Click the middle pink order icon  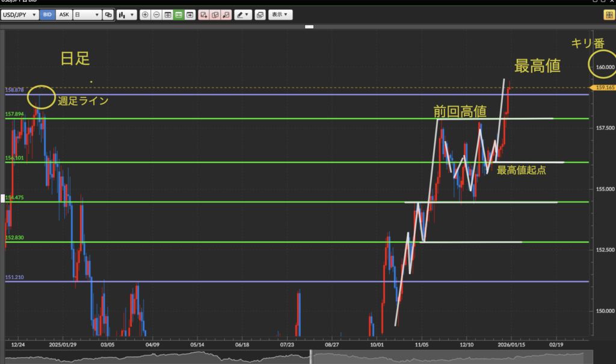[215, 15]
